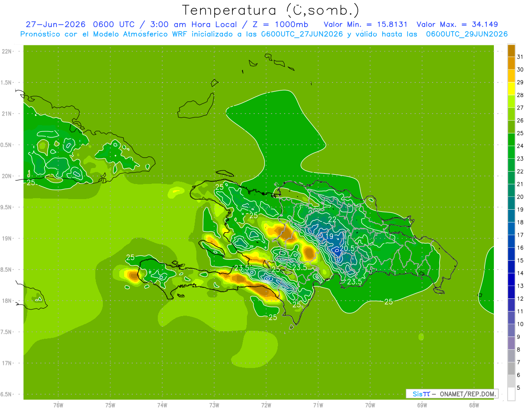This screenshot has width=532, height=411.
Task: Click the "73W" longitude axis label
Action: click(214, 405)
